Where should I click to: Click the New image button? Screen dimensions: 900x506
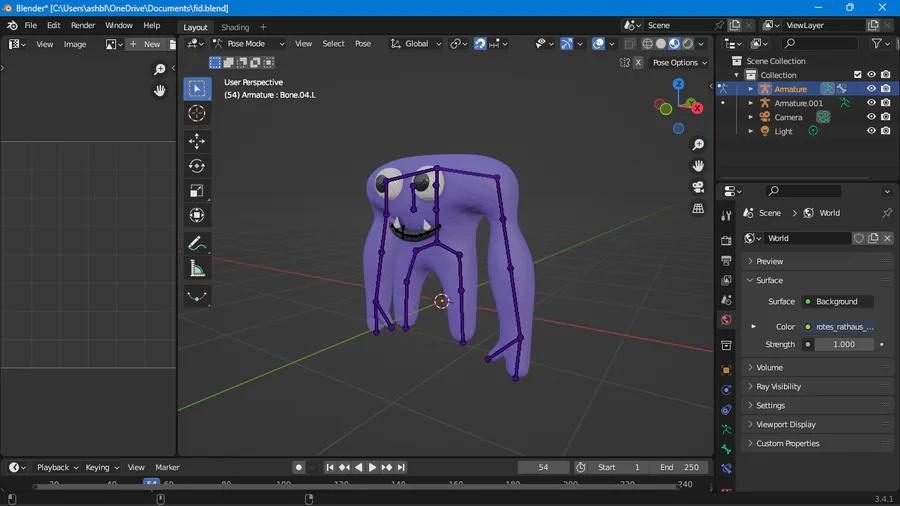pyautogui.click(x=146, y=44)
